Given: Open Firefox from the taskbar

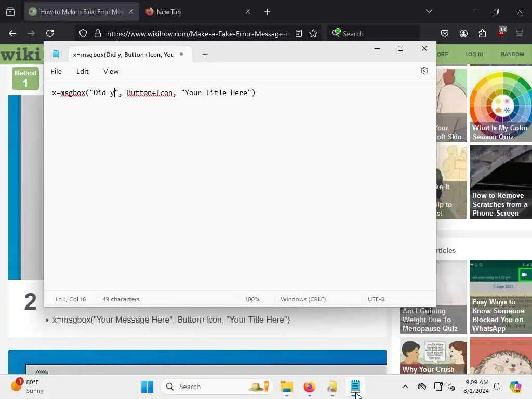Looking at the screenshot, I should (309, 387).
